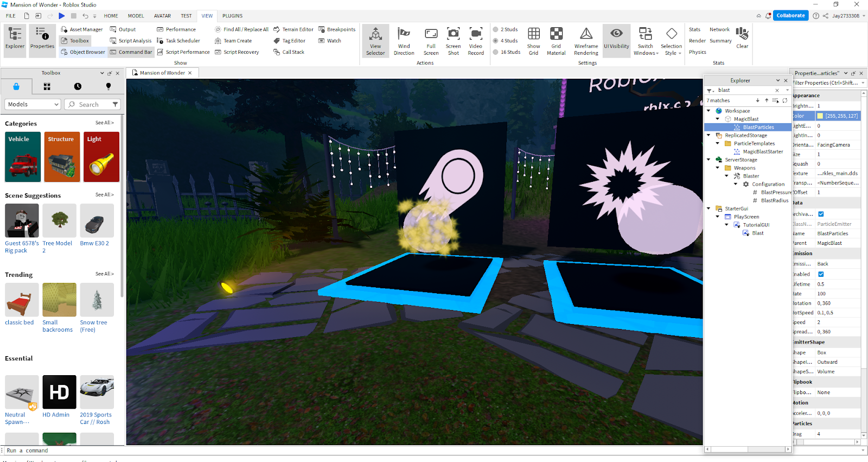Screen dimensions: 868x462
Task: Collapse the Workspace node in Explorer
Action: (709, 111)
